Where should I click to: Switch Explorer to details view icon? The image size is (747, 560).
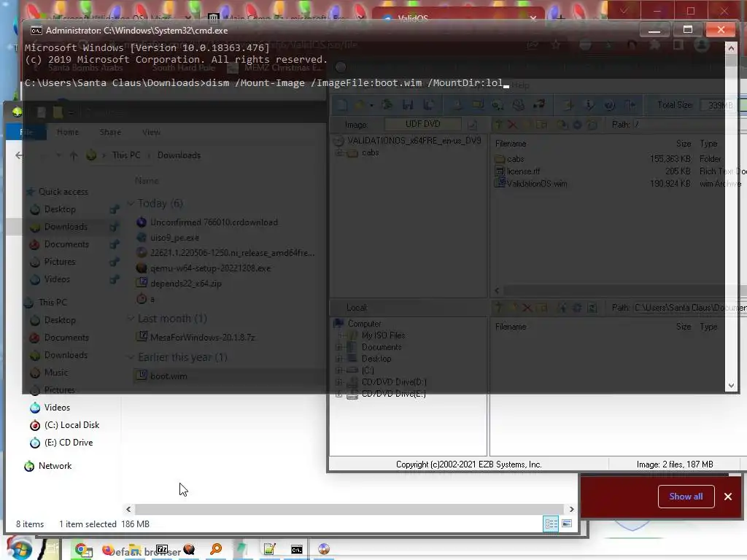(x=551, y=524)
